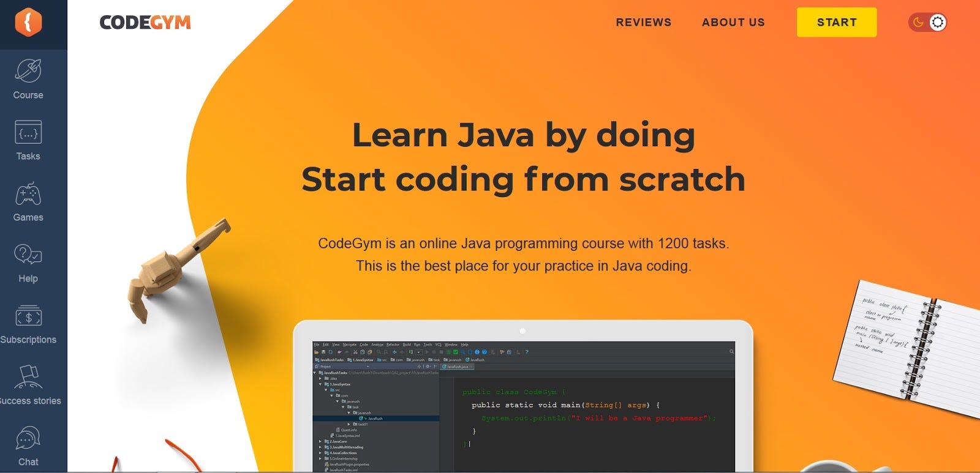Image resolution: width=980 pixels, height=473 pixels.
Task: Click the yellow Start button
Action: (x=837, y=22)
